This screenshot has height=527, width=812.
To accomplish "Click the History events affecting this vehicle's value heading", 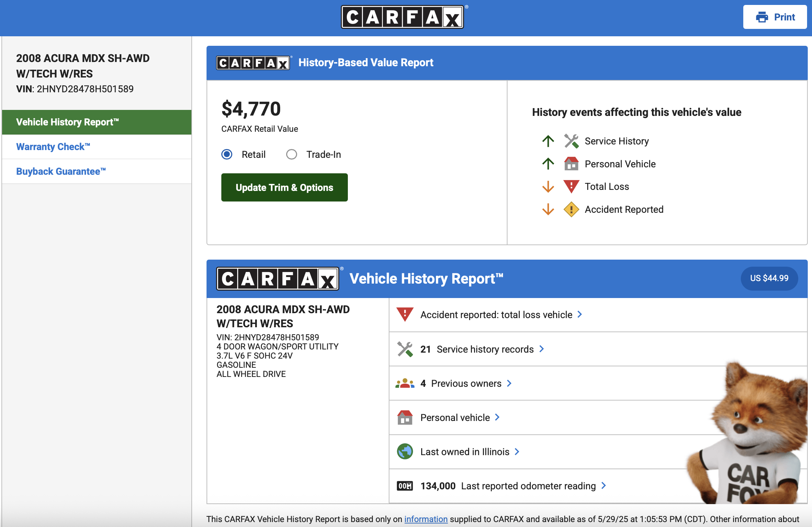I will 636,112.
